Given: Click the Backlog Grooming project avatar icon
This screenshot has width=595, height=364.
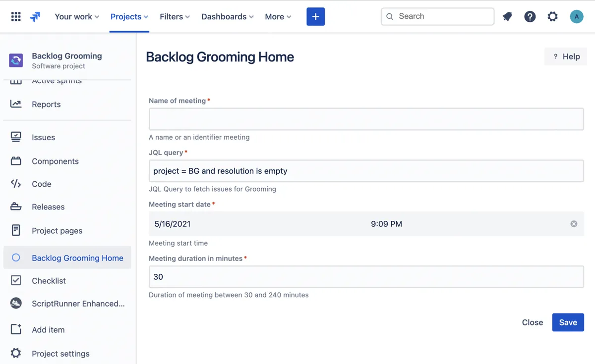Looking at the screenshot, I should click(x=16, y=60).
